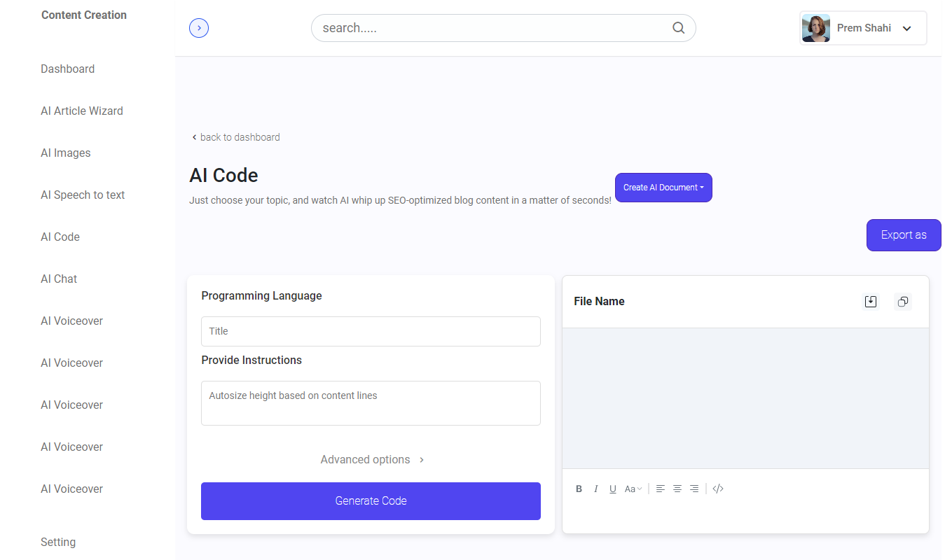Align text left in the editor
This screenshot has height=560, width=945.
661,489
